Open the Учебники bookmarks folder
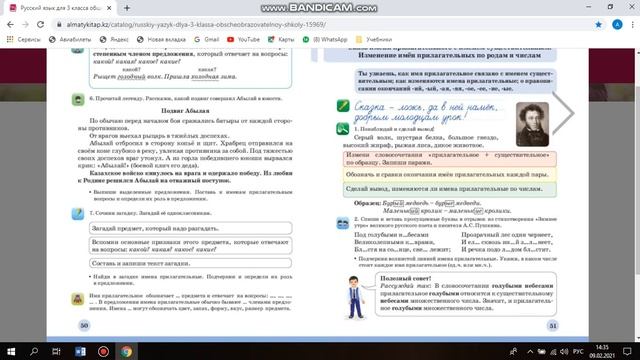 click(374, 39)
